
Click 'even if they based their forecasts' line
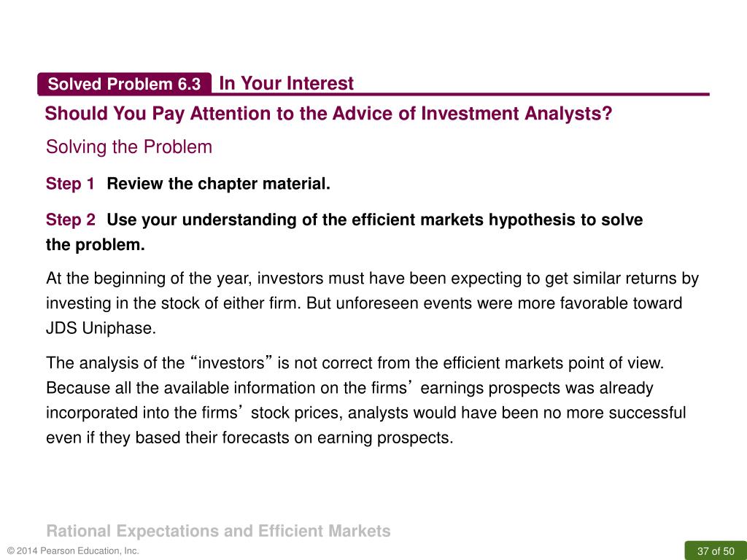point(249,437)
